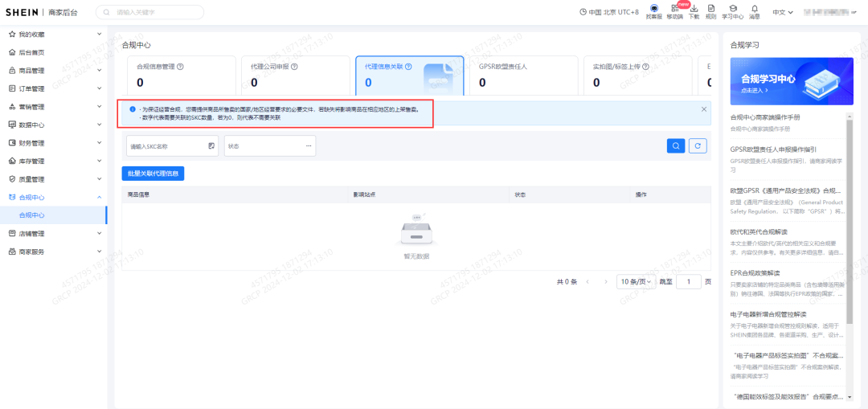Open the 找客服 customer service robot icon
Screen dimensions: 868x409
point(653,9)
